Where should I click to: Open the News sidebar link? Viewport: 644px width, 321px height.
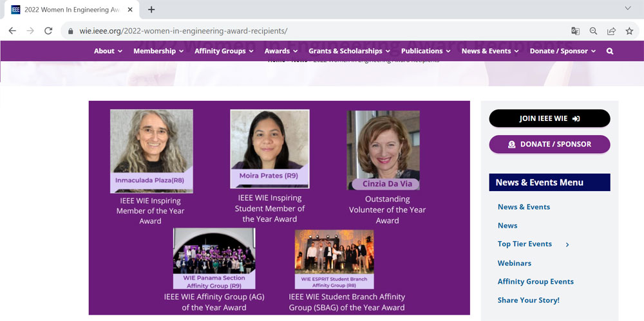[507, 225]
